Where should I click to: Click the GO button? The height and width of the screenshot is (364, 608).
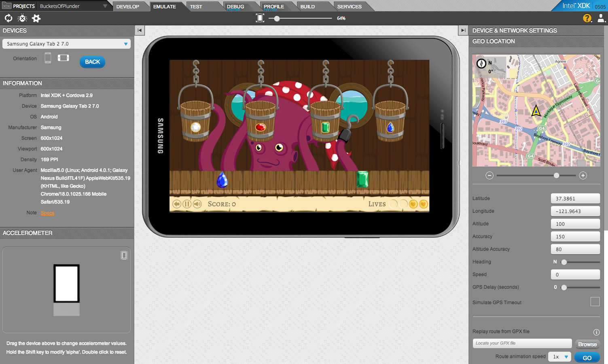point(587,358)
